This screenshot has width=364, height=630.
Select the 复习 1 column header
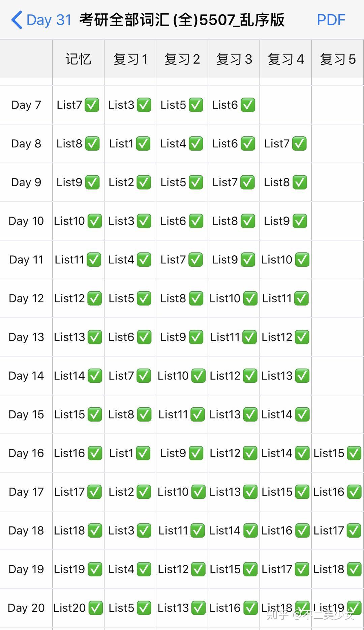(x=130, y=59)
